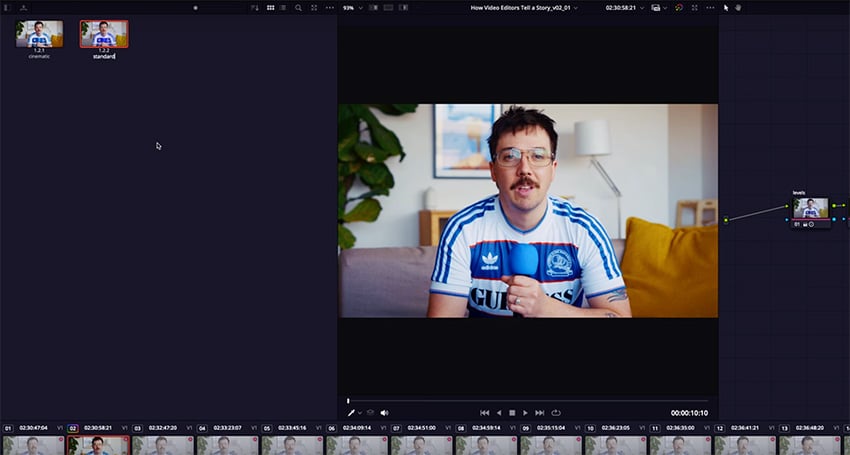Click the colorful Resolve FX bypass icon

pos(679,8)
